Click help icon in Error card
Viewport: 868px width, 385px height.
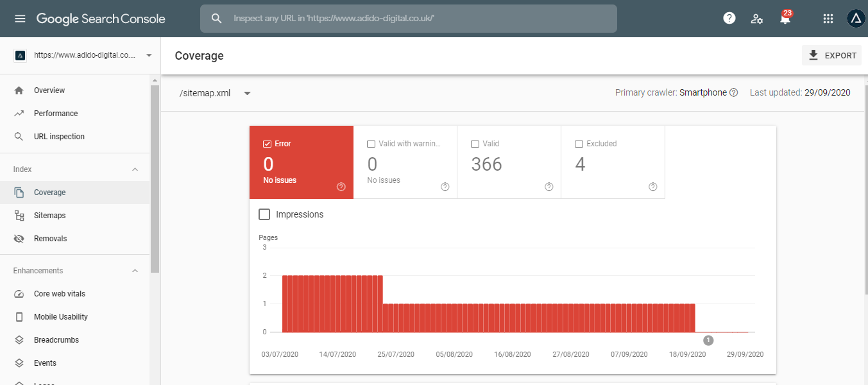[x=341, y=187]
